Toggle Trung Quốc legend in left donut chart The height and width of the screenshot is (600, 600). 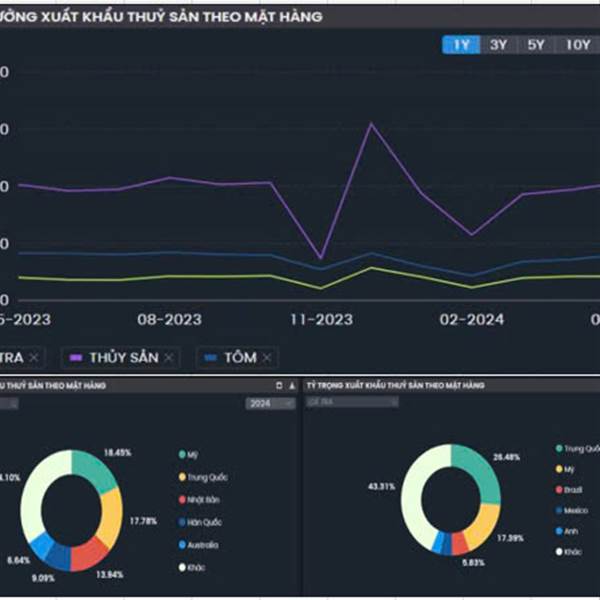pos(203,477)
